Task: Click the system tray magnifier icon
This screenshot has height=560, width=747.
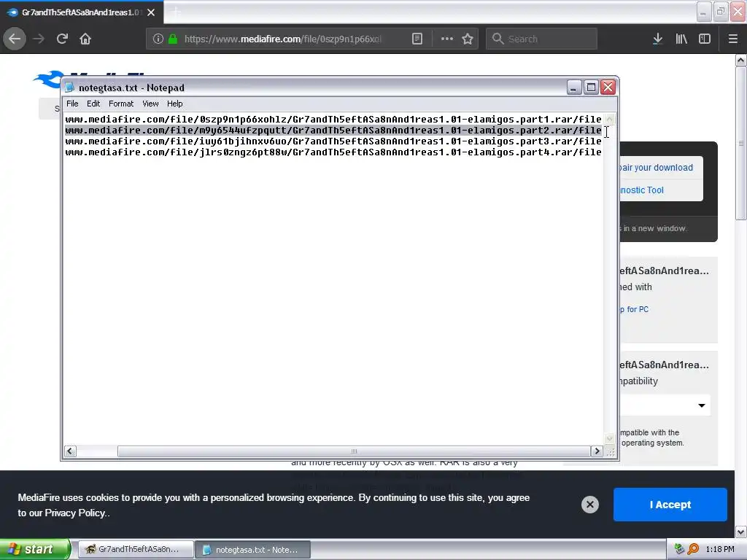Action: (693, 549)
